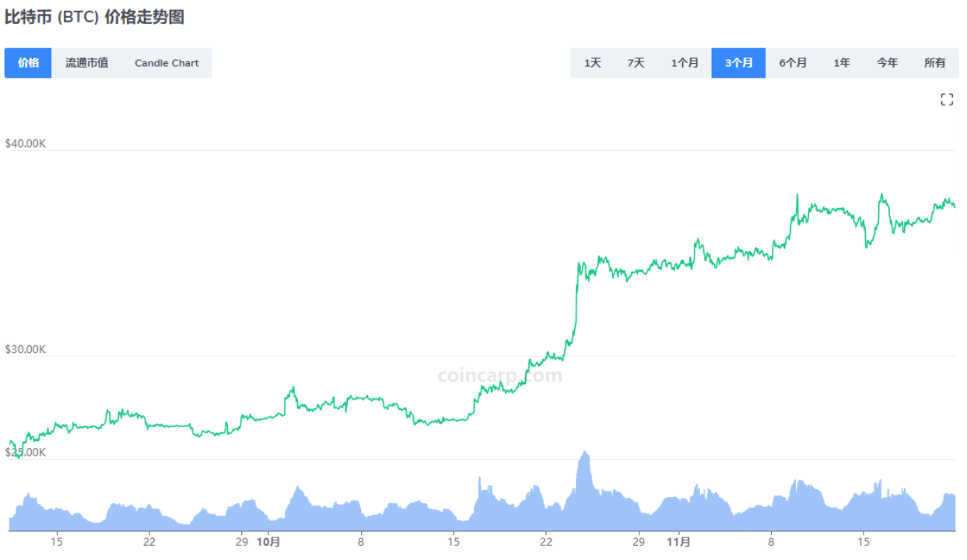967x560 pixels.
Task: Show year-to-date with 今年 button
Action: 887,63
